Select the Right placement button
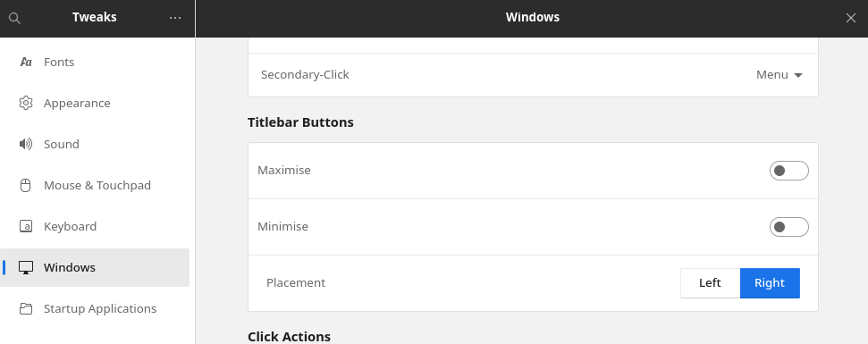Viewport: 868px width, 344px height. click(x=770, y=283)
